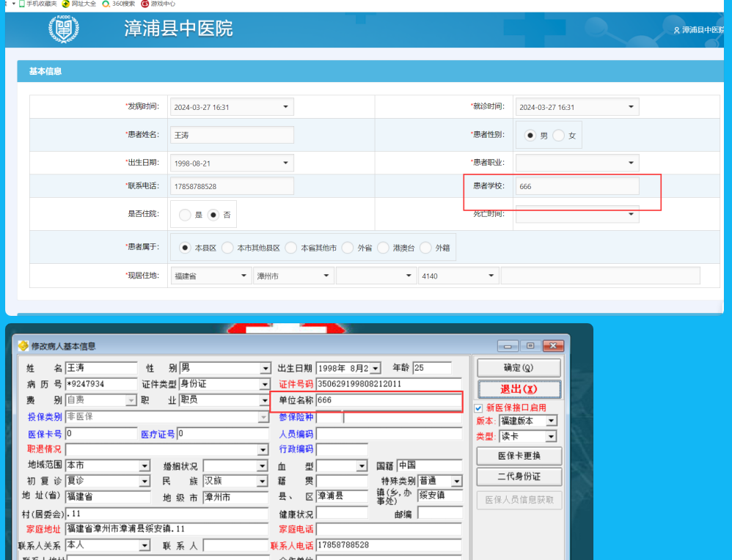Click the 家庭地址 field
Viewport: 732px width, 560px height.
point(166,529)
